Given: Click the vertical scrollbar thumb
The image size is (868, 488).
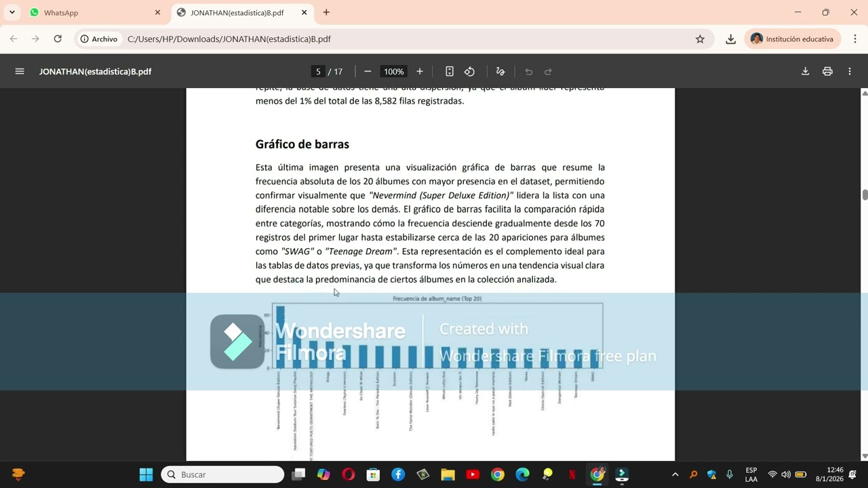Looking at the screenshot, I should pos(865,195).
